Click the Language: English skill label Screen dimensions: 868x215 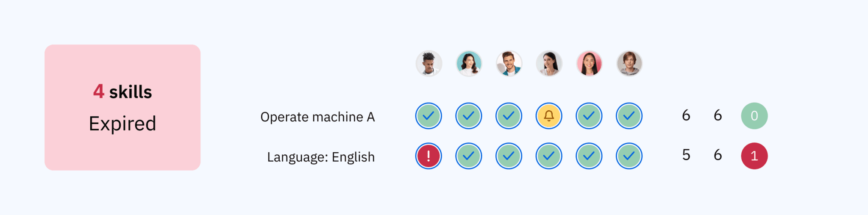321,157
